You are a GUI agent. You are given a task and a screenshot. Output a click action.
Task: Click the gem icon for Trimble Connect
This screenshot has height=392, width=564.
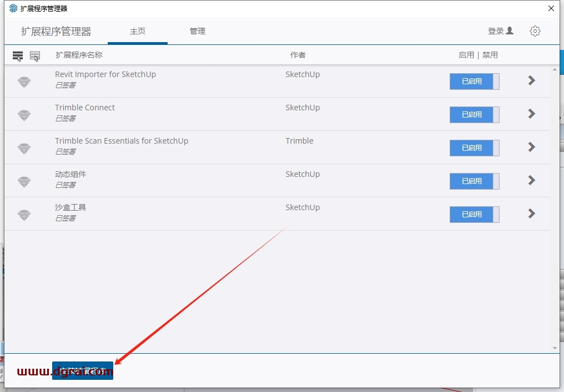[24, 115]
